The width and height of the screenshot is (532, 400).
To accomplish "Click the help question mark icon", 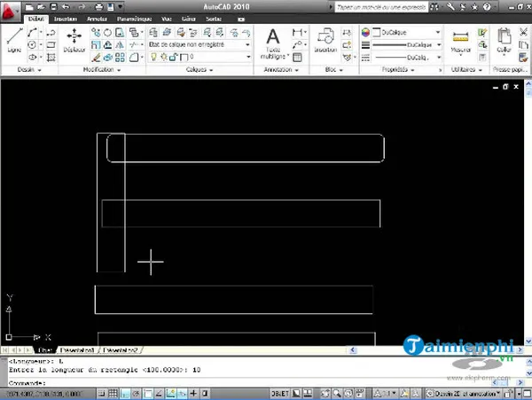I will click(x=487, y=6).
